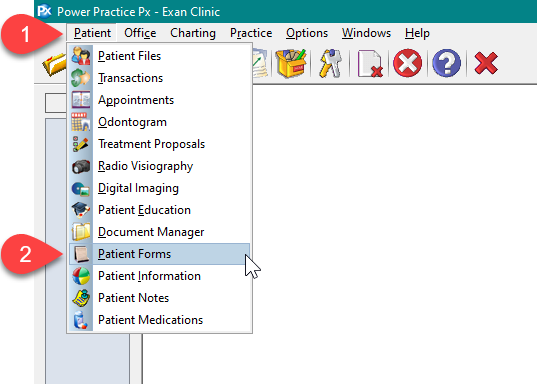Click the Treatment Proposals pencil icon
The image size is (537, 384).
point(81,144)
